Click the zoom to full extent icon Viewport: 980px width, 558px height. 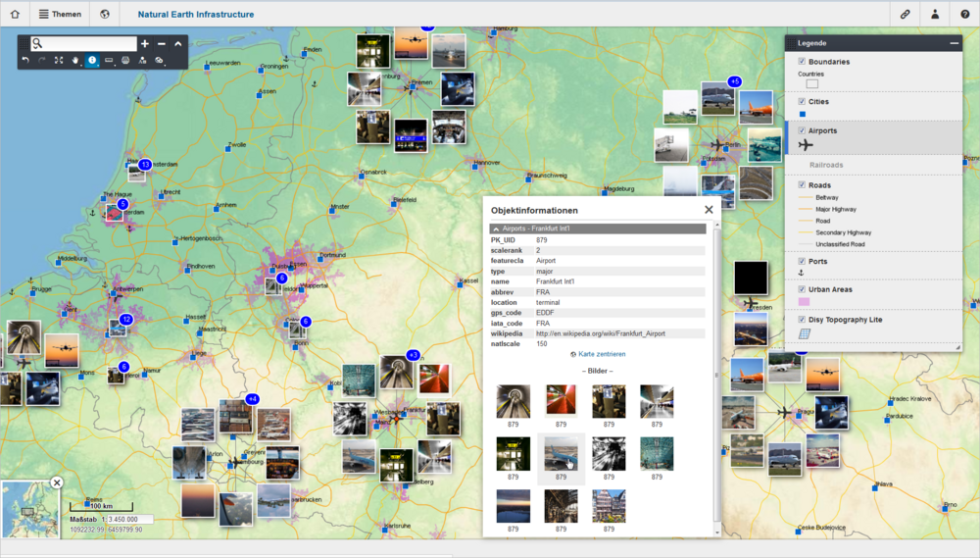59,61
